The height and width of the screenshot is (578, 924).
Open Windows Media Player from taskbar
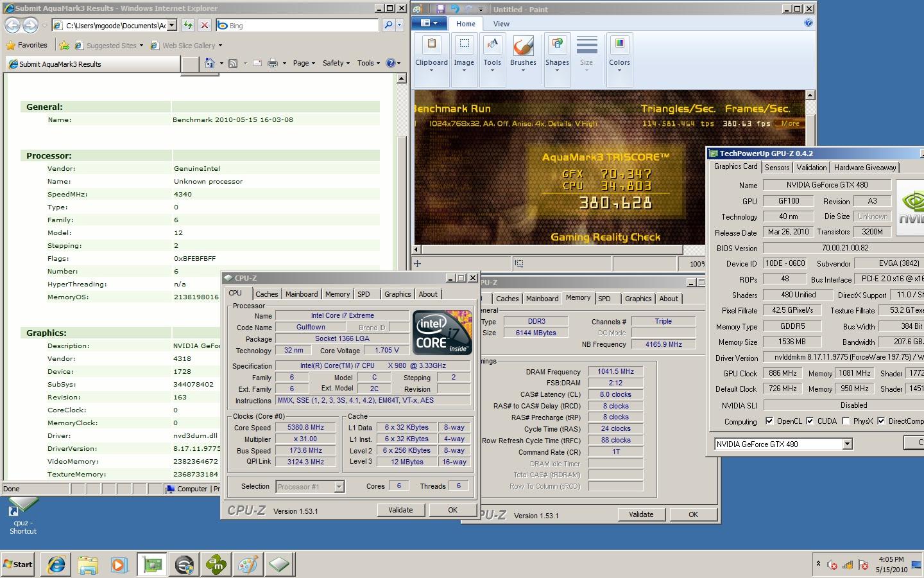[119, 565]
